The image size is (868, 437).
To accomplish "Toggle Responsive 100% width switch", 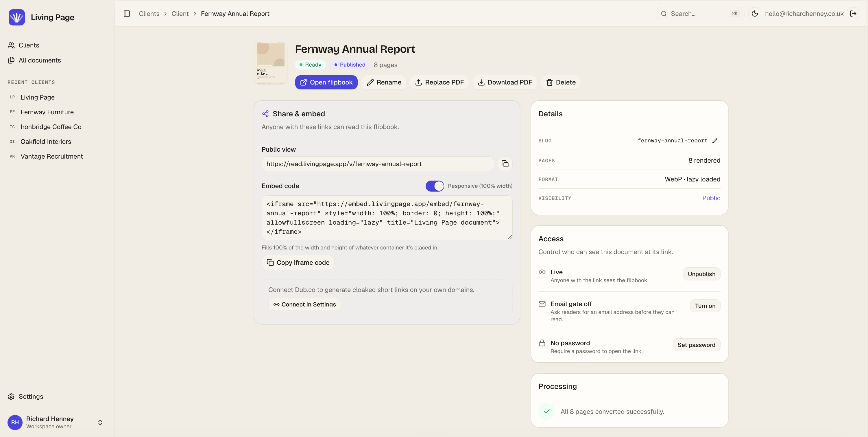I will (435, 186).
